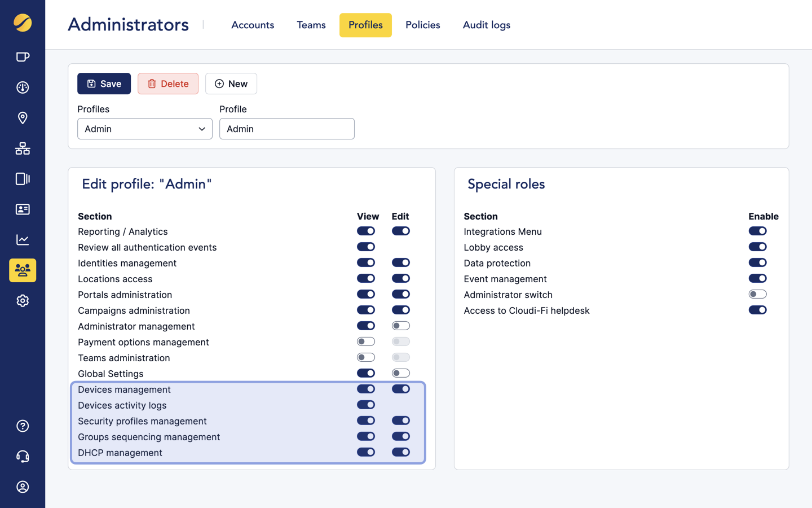The image size is (812, 508).
Task: Click the devices icon in the sidebar
Action: [x=23, y=179]
